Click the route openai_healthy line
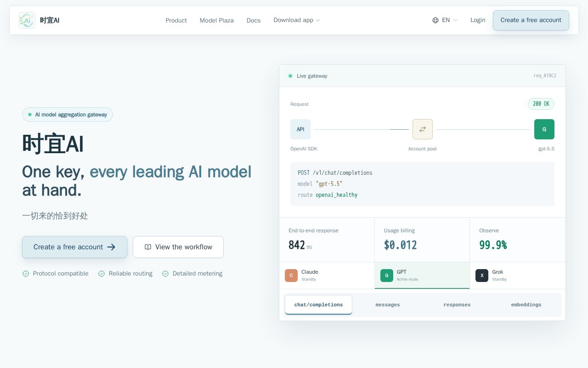 (328, 195)
